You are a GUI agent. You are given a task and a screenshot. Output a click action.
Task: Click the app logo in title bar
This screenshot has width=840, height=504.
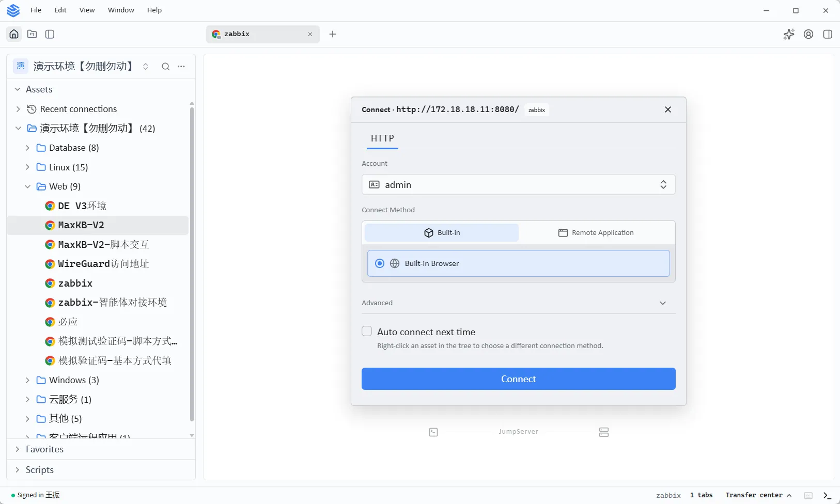(13, 10)
